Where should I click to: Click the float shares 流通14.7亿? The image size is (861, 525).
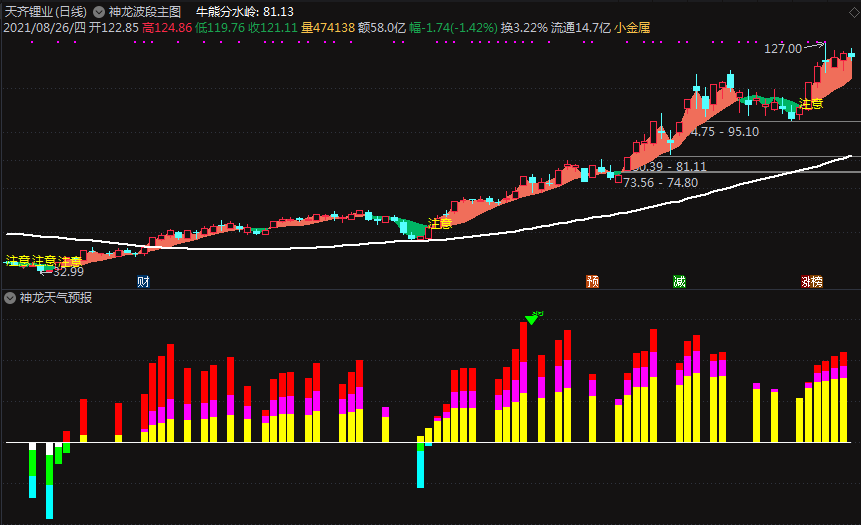point(581,27)
